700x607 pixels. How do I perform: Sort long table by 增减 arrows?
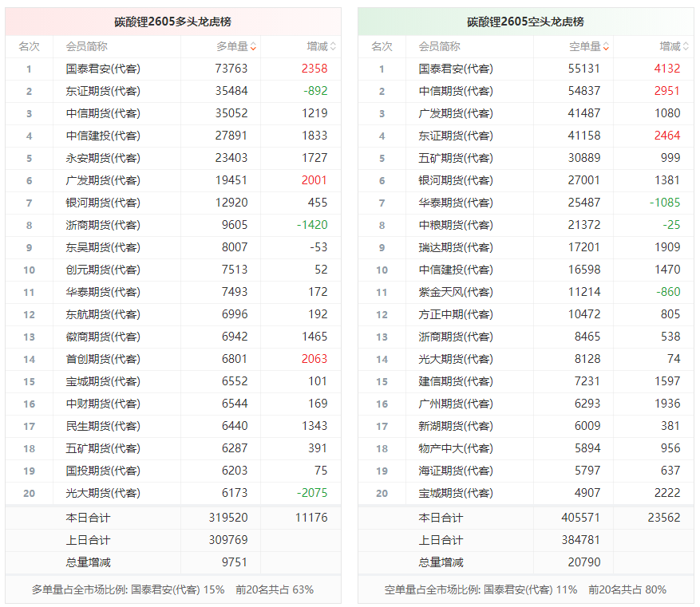point(333,46)
